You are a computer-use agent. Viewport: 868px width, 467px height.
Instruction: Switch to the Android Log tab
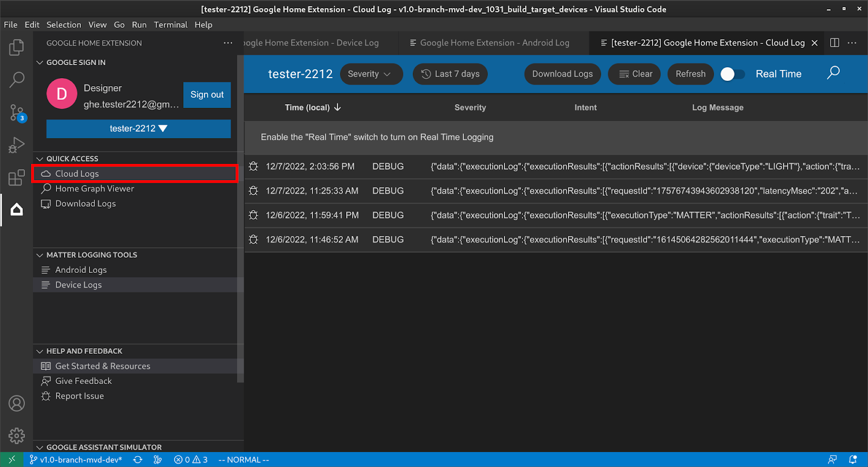[494, 43]
